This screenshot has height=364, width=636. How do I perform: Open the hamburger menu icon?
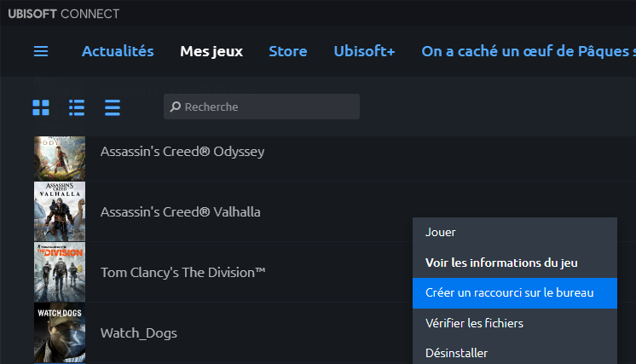tap(41, 51)
